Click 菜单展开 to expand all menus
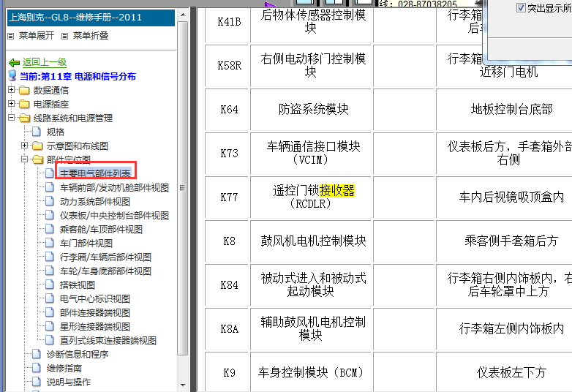Image resolution: width=572 pixels, height=392 pixels. tap(37, 36)
